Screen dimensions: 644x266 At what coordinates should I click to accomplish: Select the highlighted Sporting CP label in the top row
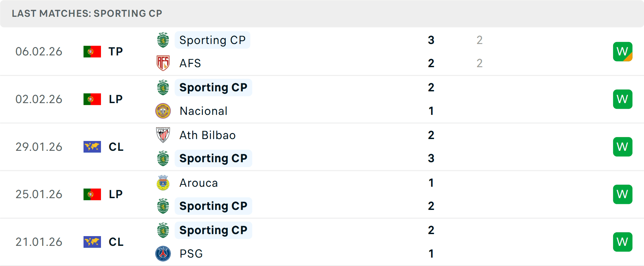coord(212,40)
